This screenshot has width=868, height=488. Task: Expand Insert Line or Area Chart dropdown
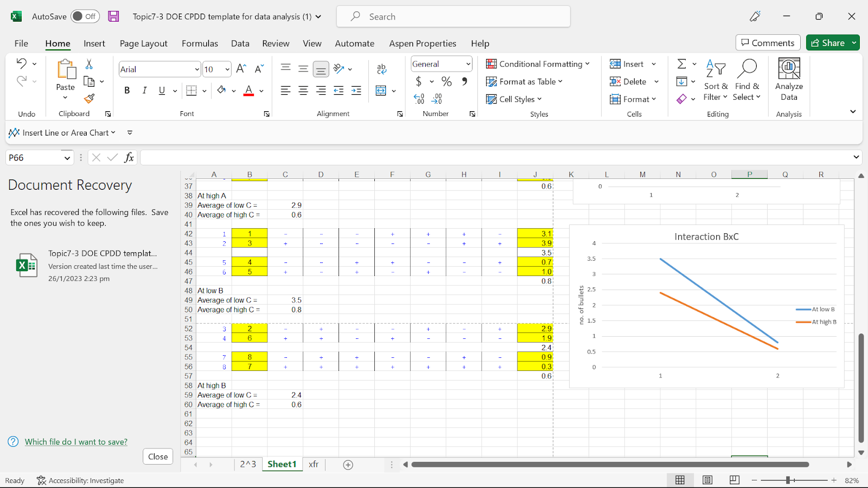[x=113, y=132]
